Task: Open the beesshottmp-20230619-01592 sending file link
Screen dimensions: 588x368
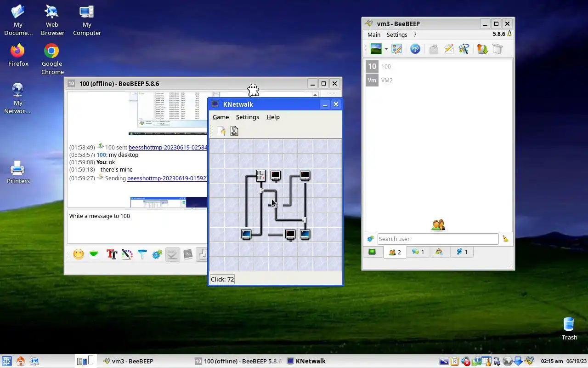Action: pyautogui.click(x=167, y=178)
